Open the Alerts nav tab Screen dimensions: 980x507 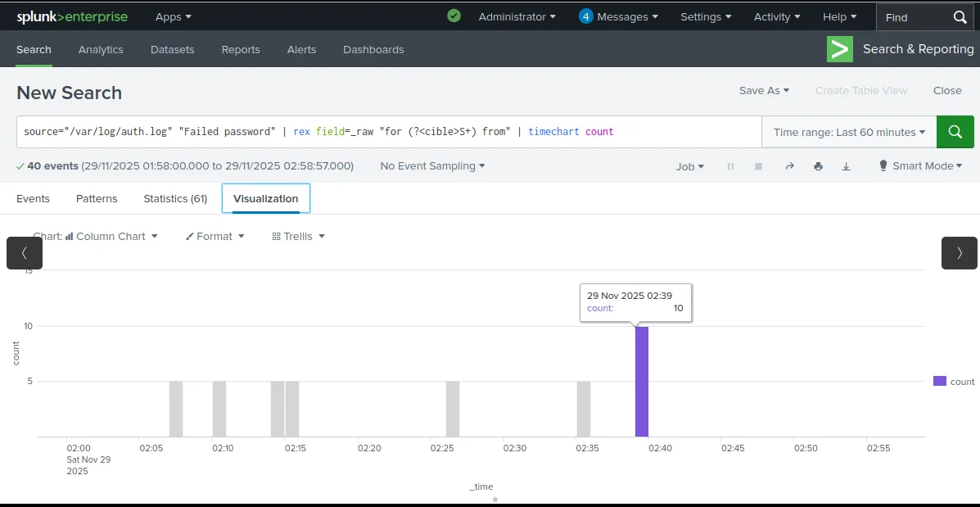(x=301, y=49)
